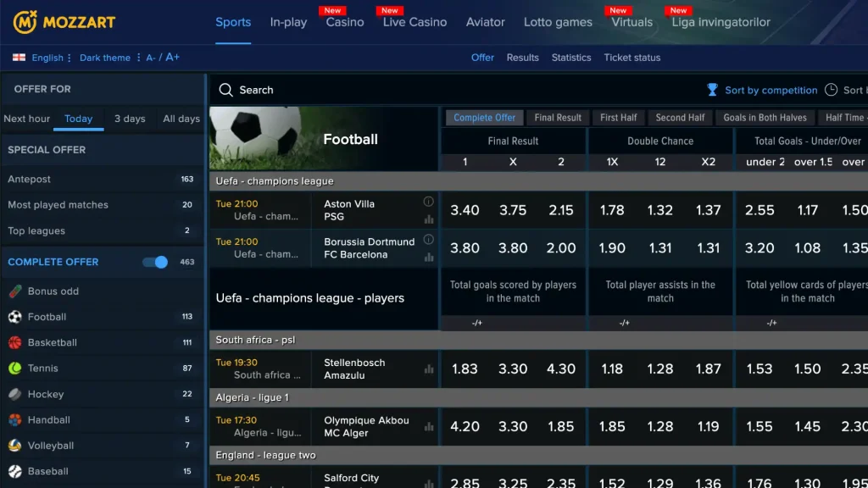Open Top leagues
The width and height of the screenshot is (868, 488).
(x=103, y=230)
